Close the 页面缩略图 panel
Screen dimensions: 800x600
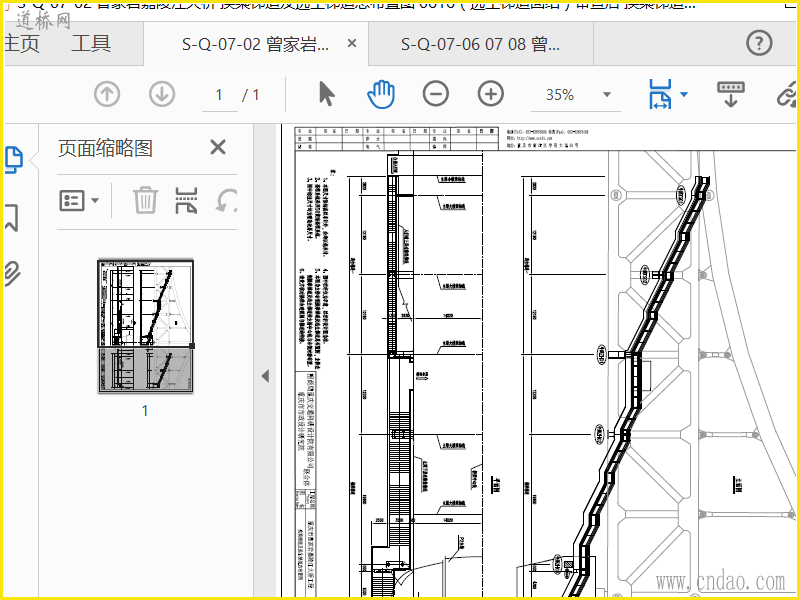pos(218,147)
